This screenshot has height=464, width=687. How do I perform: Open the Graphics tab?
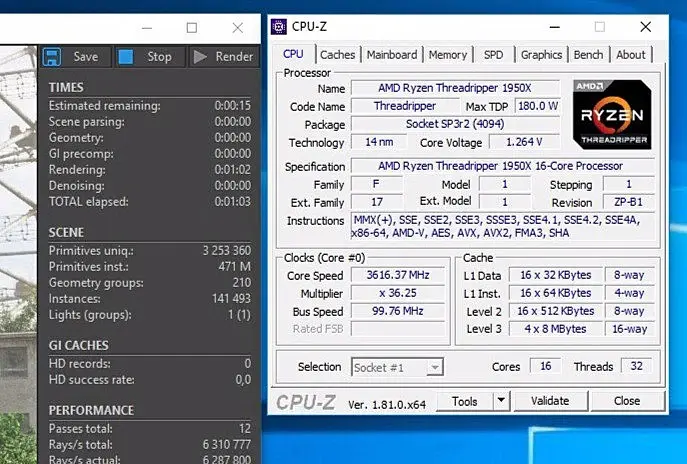542,55
